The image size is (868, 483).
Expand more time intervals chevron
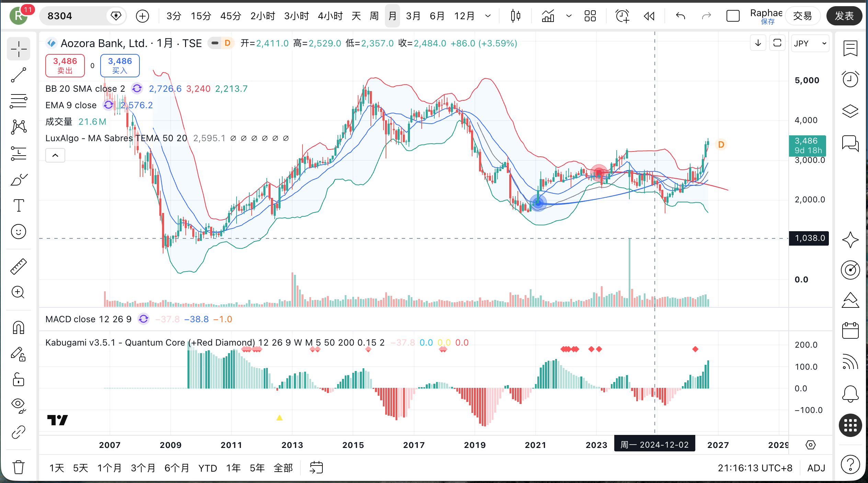click(x=488, y=16)
